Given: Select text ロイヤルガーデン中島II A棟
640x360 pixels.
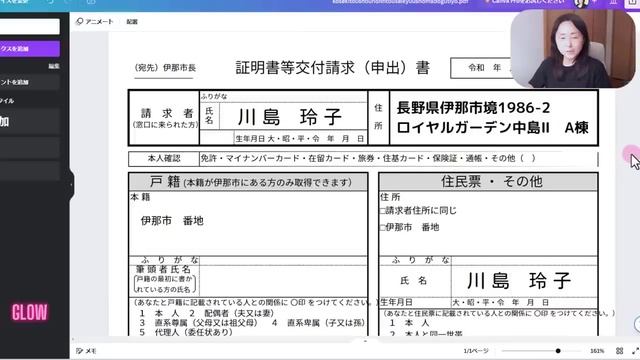Looking at the screenshot, I should click(493, 128).
